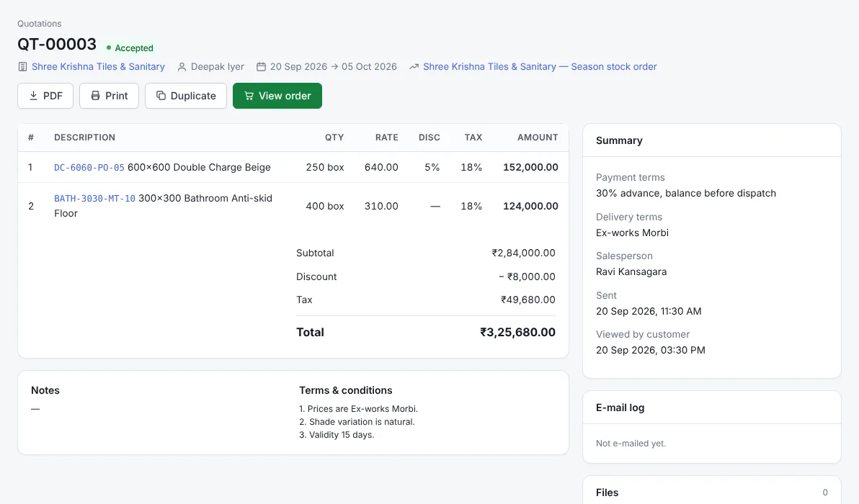Click the building icon beside the customer name
The image size is (859, 504).
[x=22, y=67]
